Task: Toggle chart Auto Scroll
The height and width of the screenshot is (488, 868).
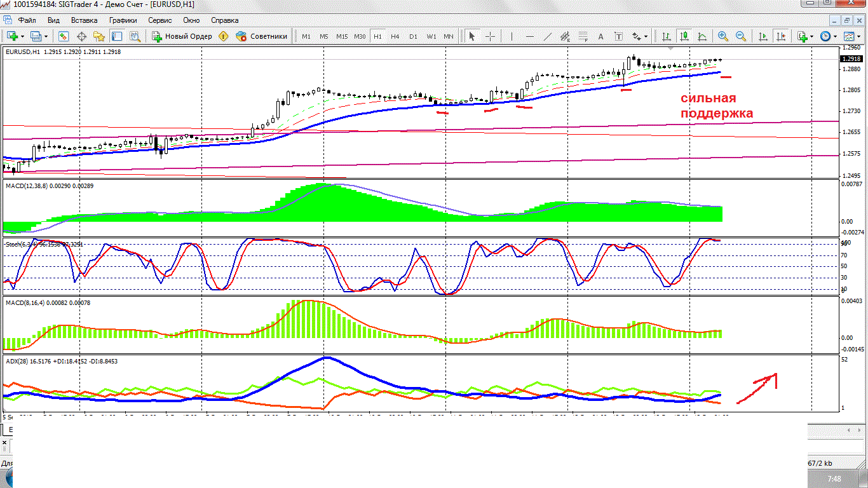Action: tap(763, 36)
